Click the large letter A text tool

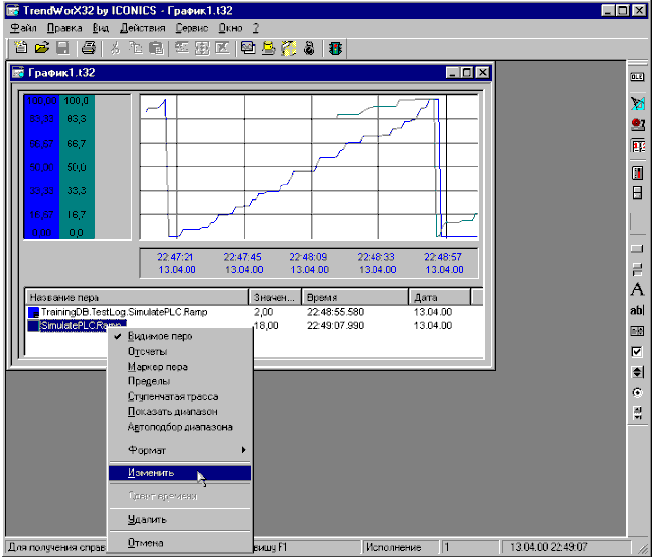[637, 289]
